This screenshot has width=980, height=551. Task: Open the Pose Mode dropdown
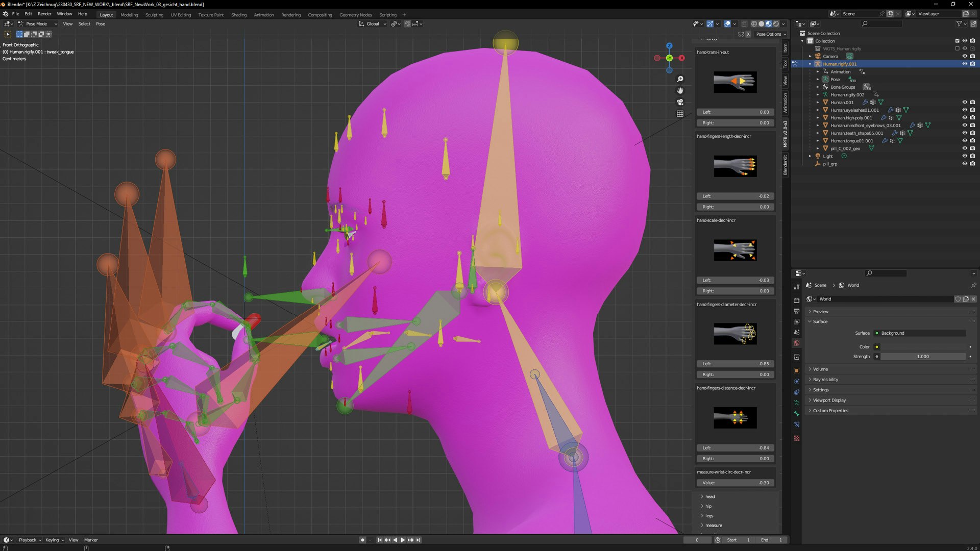pyautogui.click(x=37, y=24)
